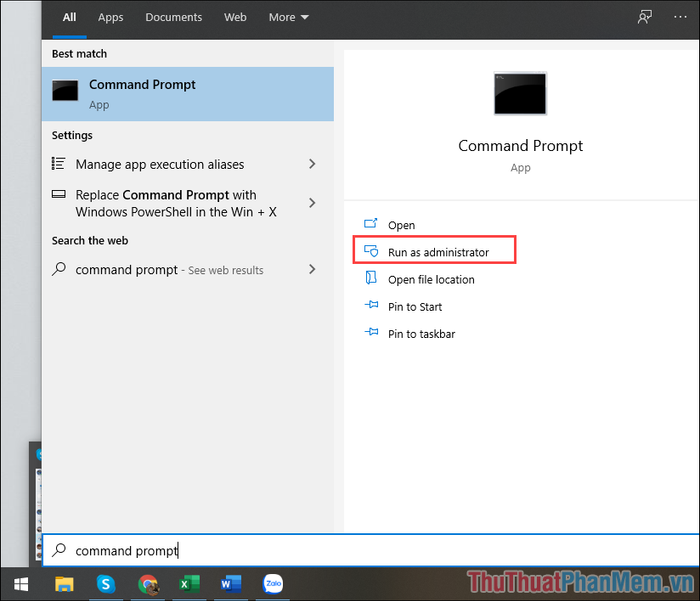700x601 pixels.
Task: Switch to the Documents tab
Action: tap(174, 17)
